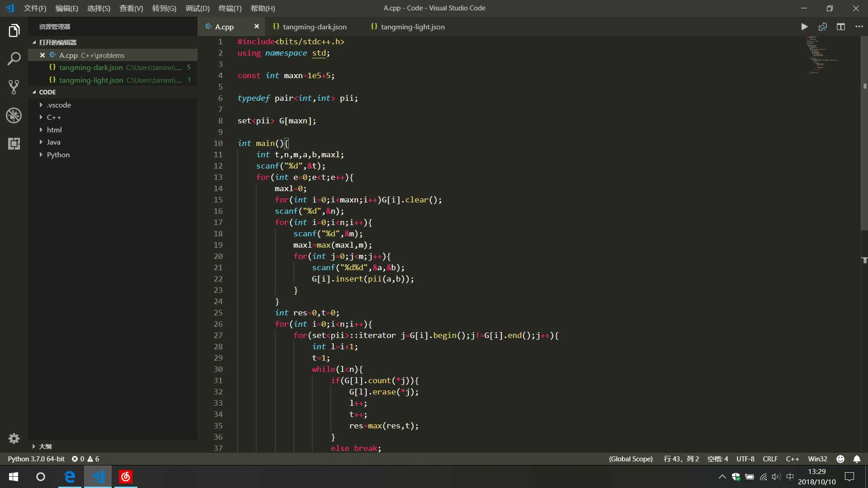Screen dimensions: 868x488
Task: Open the editor More Actions ellipsis
Action: click(859, 27)
